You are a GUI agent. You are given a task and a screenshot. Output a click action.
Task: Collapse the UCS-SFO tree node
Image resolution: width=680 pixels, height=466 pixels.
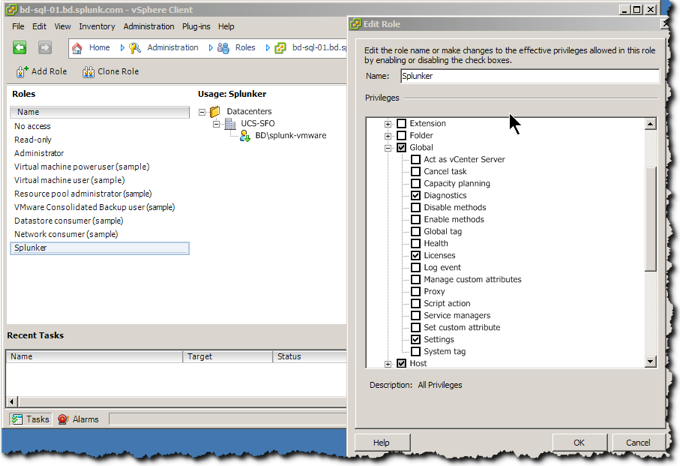pos(216,124)
